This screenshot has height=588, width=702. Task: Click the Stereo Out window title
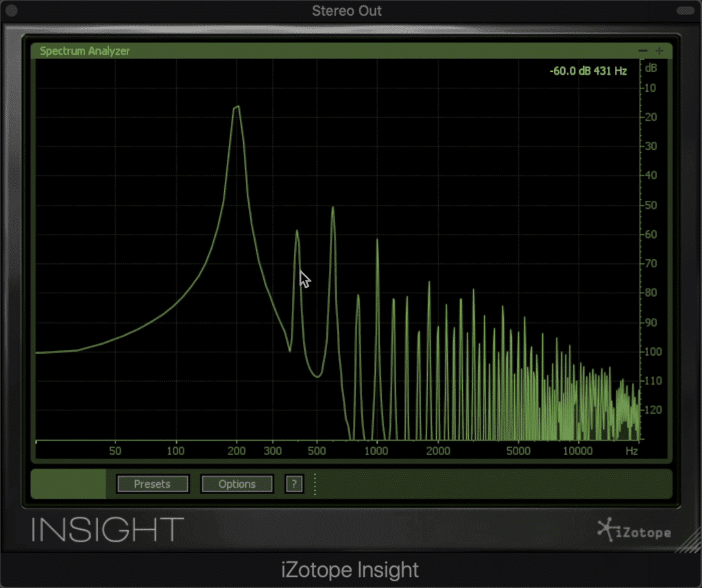click(x=346, y=11)
